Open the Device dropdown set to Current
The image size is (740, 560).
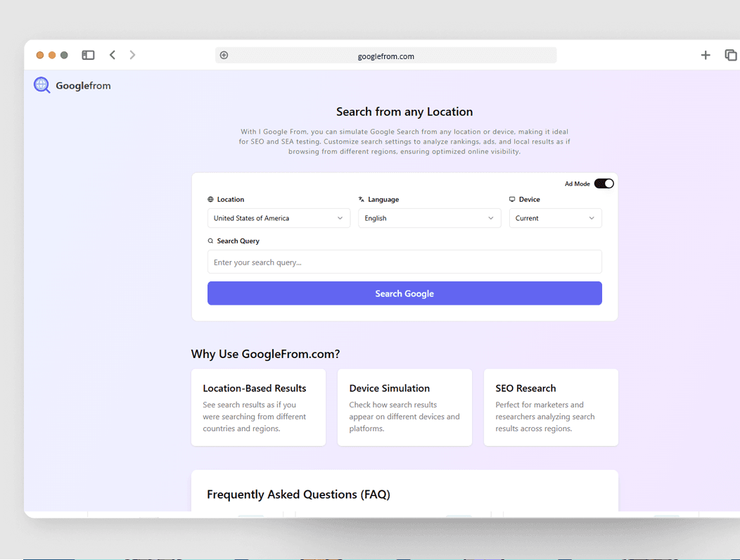click(x=555, y=218)
